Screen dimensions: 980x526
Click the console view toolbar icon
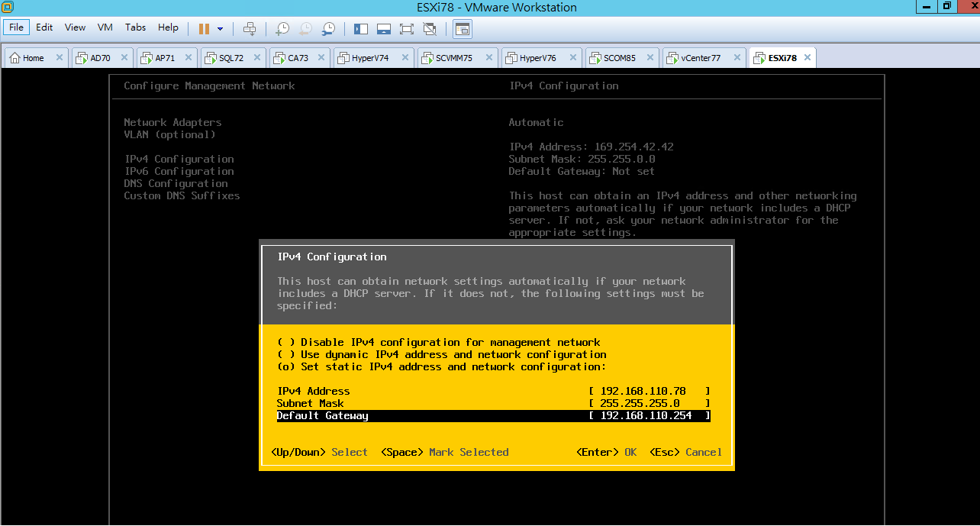tap(463, 29)
